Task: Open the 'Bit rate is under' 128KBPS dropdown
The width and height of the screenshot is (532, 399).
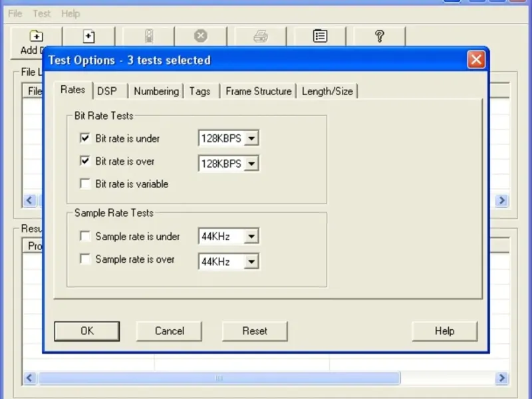Action: (251, 138)
